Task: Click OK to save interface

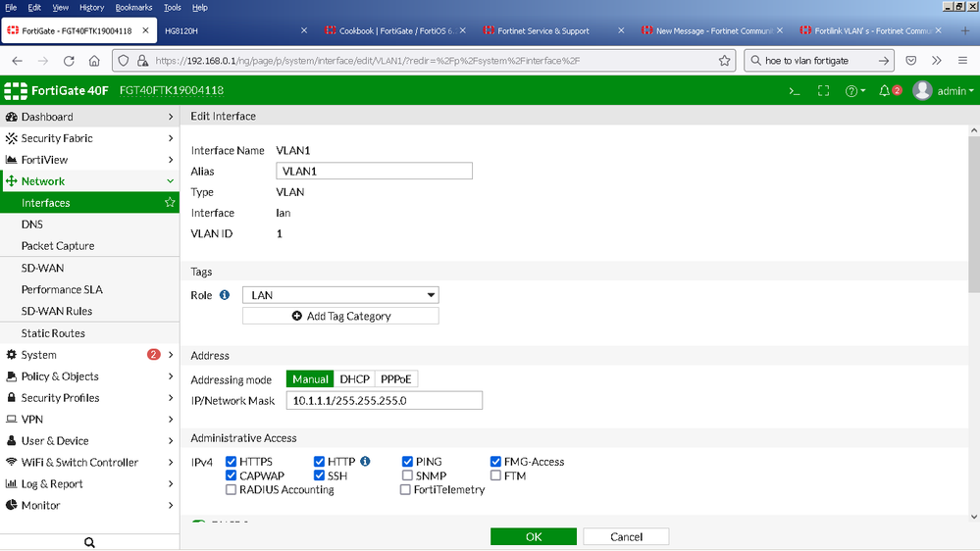Action: coord(533,536)
